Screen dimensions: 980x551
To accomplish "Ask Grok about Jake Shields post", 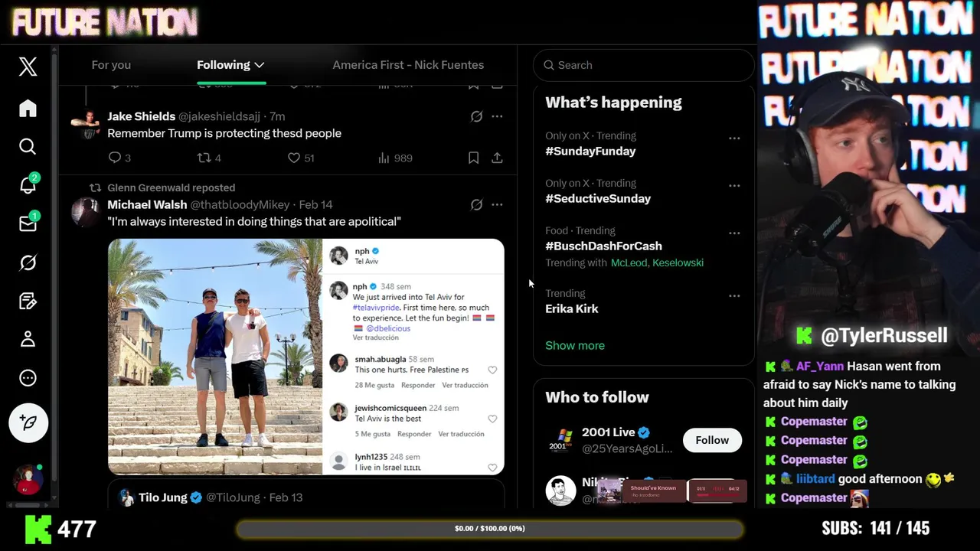I will coord(476,116).
